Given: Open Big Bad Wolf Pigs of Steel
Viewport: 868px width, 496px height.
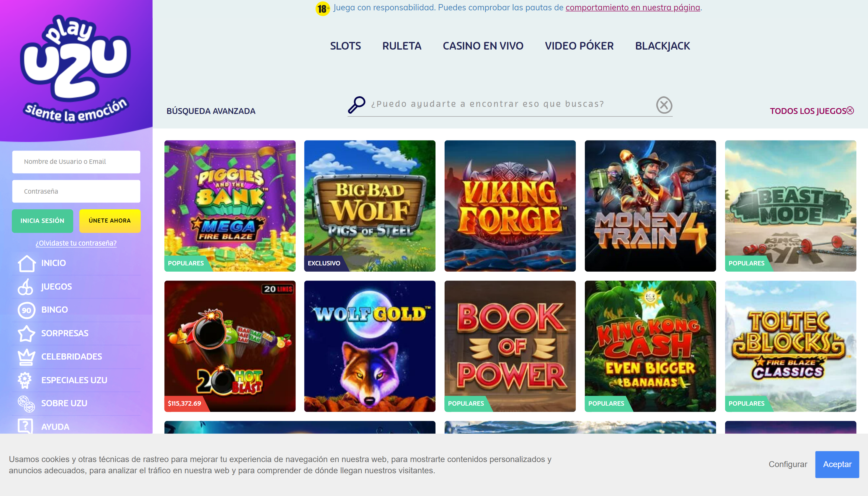Looking at the screenshot, I should coord(370,206).
